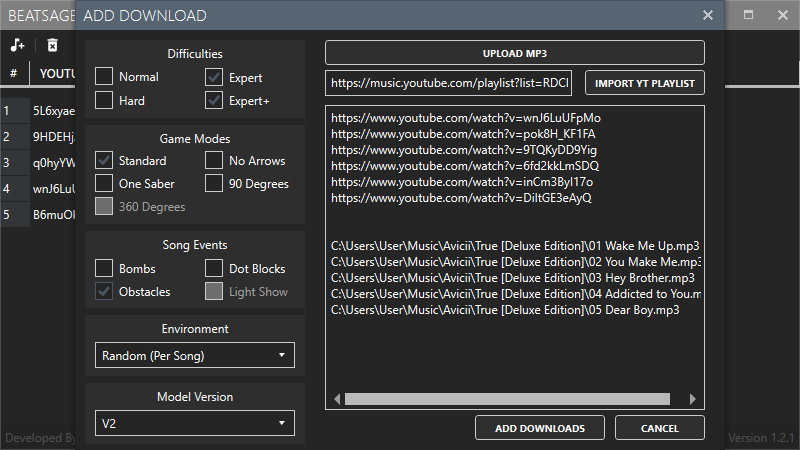Click the Add Downloads button

pyautogui.click(x=540, y=428)
